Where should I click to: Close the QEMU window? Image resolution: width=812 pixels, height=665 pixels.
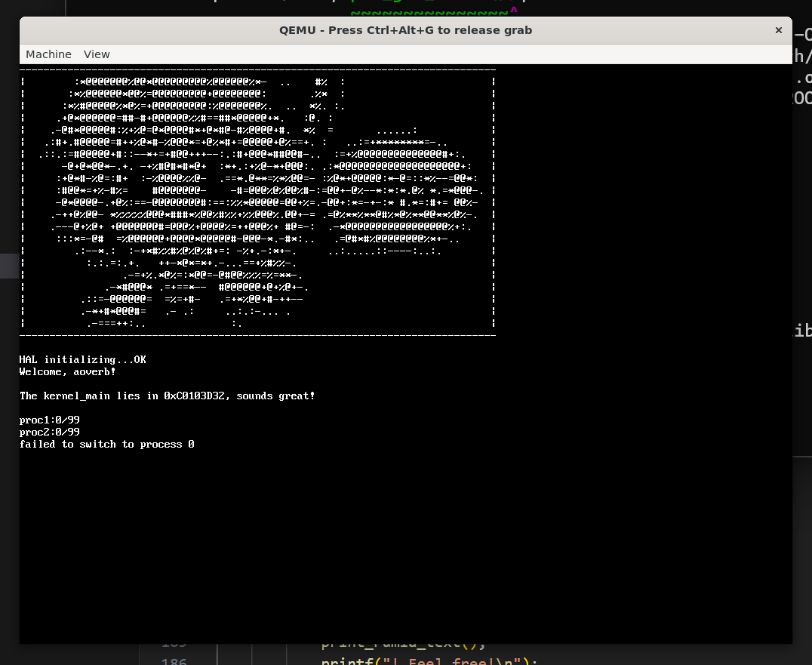[x=778, y=30]
